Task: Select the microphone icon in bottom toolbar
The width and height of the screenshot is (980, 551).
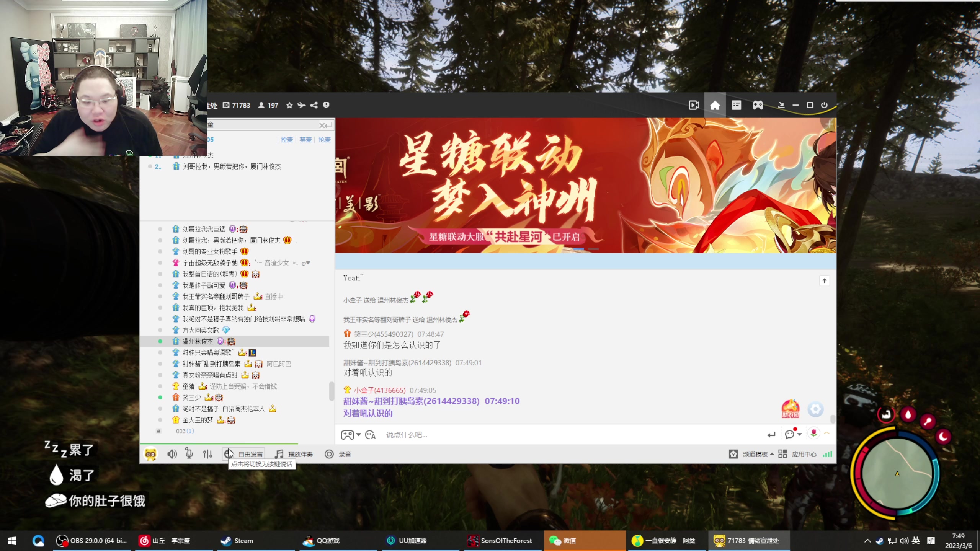Action: point(189,455)
